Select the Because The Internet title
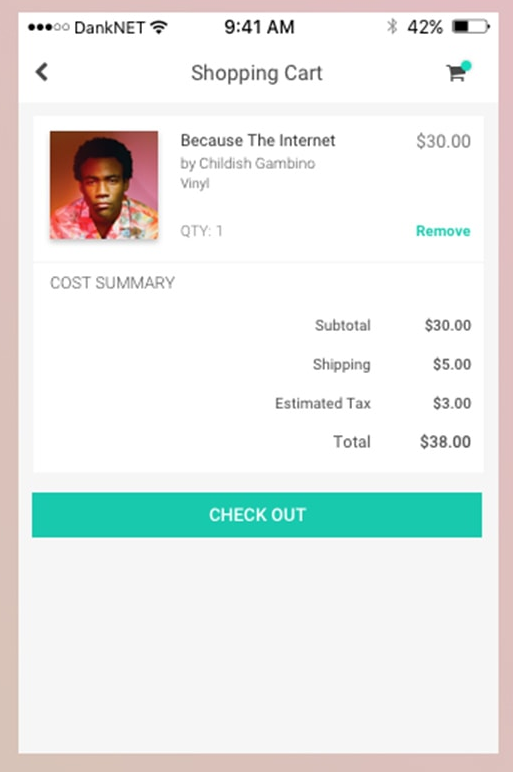Image resolution: width=513 pixels, height=772 pixels. coord(257,140)
